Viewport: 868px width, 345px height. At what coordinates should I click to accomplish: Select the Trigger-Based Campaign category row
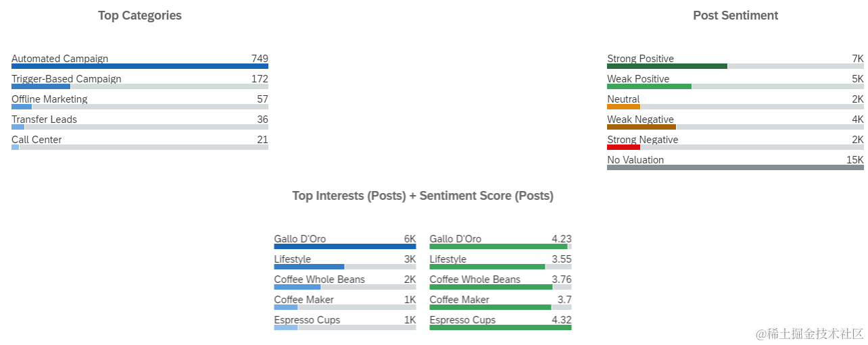tap(140, 82)
